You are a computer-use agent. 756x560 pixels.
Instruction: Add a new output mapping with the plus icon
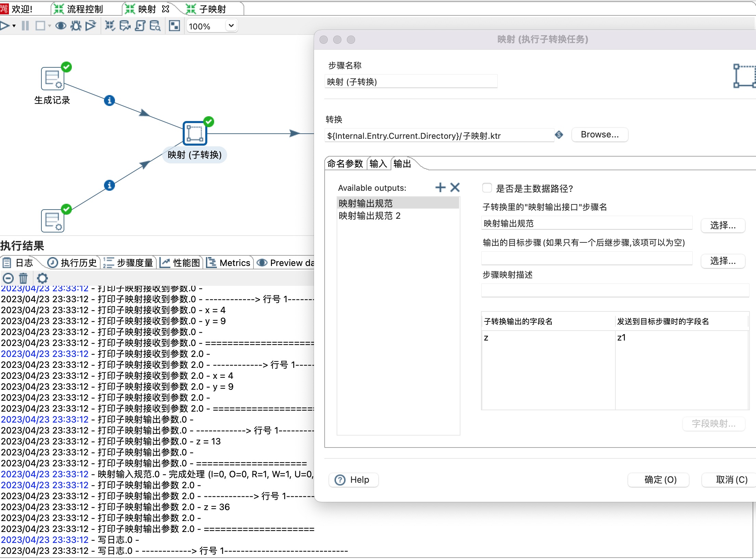pos(440,187)
